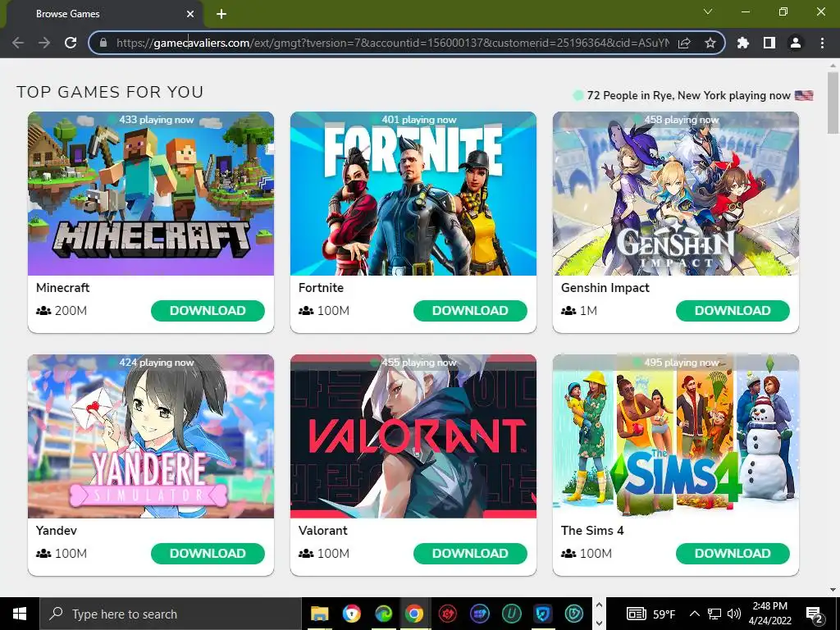Share this page using the share icon
Screen dimensions: 840x630
[684, 43]
